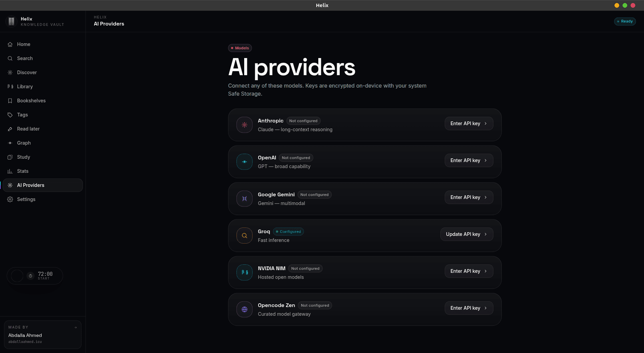Click the Ready status badge

pyautogui.click(x=625, y=21)
